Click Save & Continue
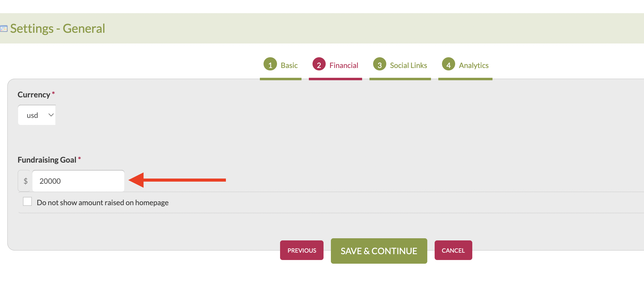The width and height of the screenshot is (644, 294). [x=379, y=251]
